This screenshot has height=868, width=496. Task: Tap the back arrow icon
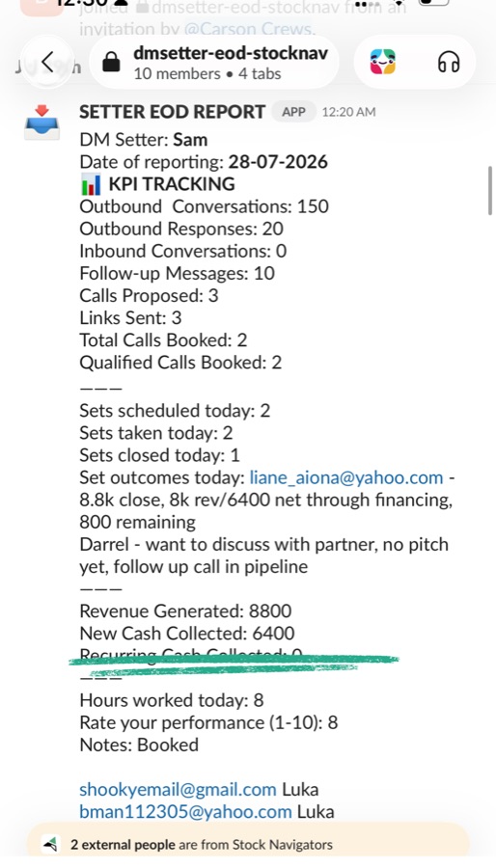(47, 62)
